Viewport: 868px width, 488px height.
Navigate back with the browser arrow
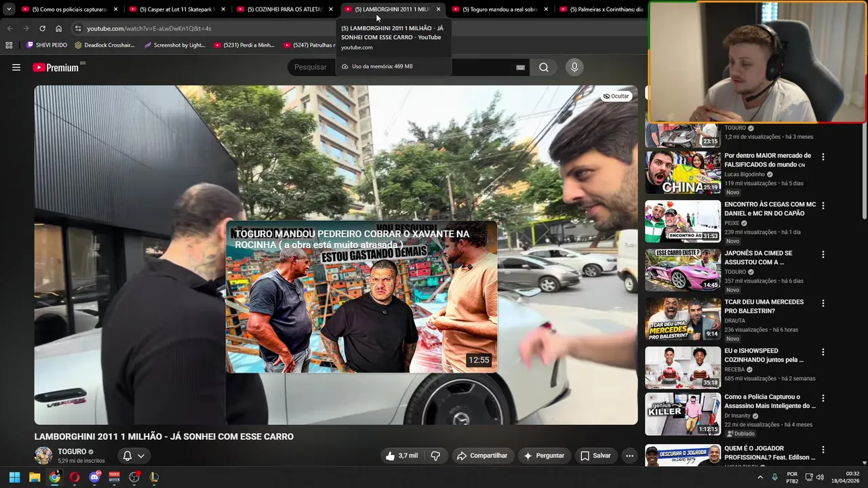click(x=9, y=28)
